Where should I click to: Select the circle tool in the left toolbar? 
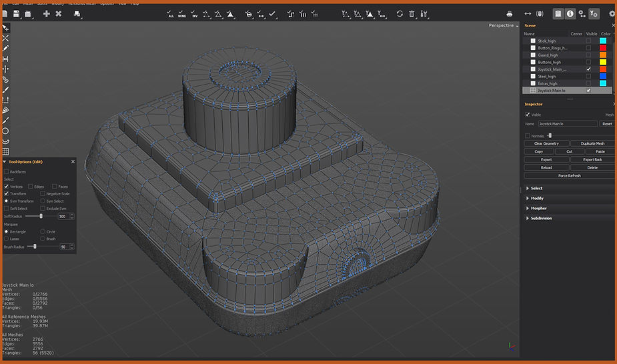5,131
